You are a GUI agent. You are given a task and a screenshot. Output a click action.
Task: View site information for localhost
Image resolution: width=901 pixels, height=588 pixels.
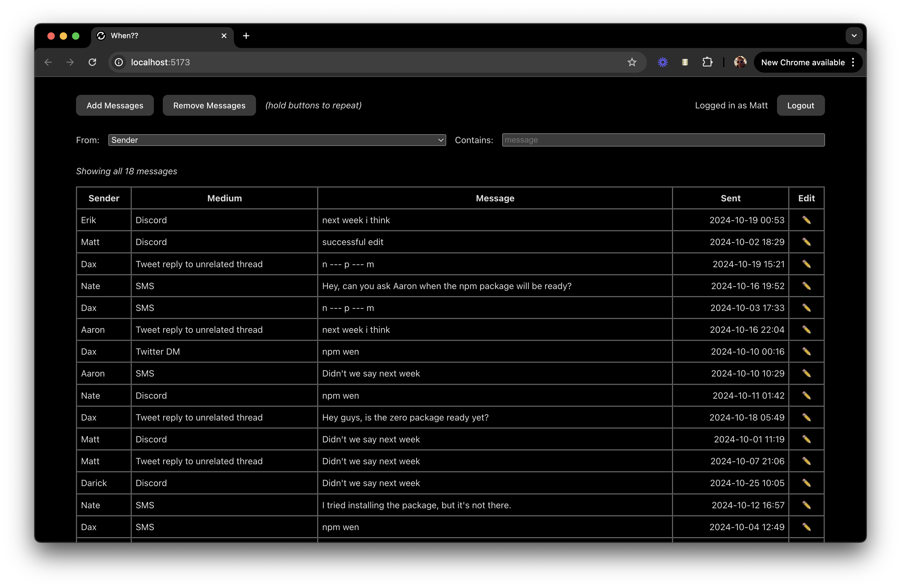point(119,62)
